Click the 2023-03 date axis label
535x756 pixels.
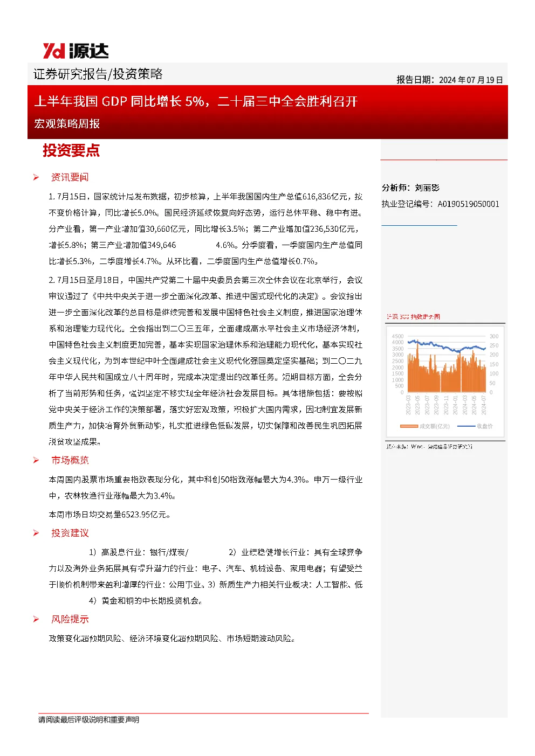(x=408, y=405)
